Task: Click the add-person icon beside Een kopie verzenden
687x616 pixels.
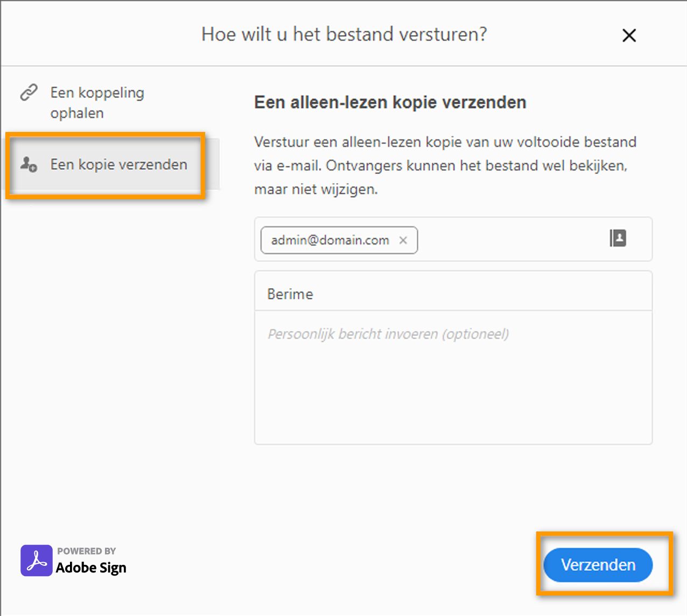Action: 27,165
